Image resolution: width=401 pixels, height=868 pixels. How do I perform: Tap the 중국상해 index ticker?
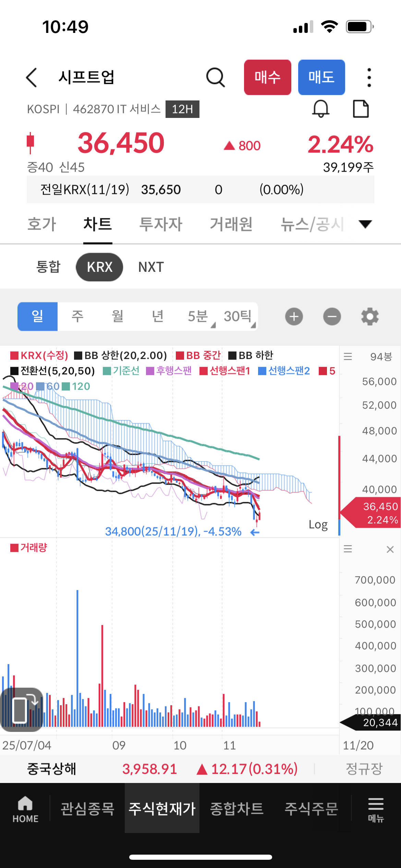coord(51,769)
